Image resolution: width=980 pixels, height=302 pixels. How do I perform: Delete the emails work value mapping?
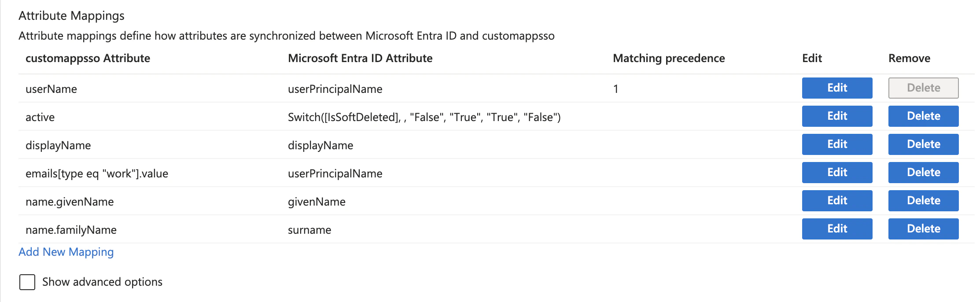(923, 173)
